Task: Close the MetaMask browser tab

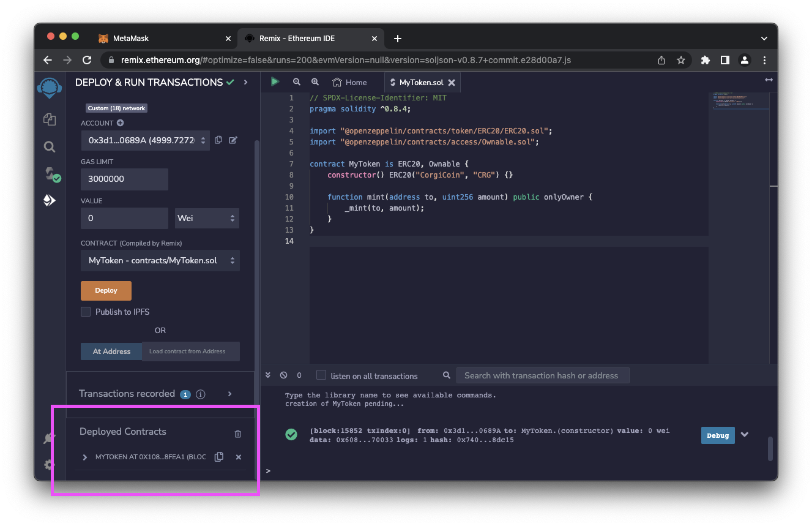Action: point(228,39)
